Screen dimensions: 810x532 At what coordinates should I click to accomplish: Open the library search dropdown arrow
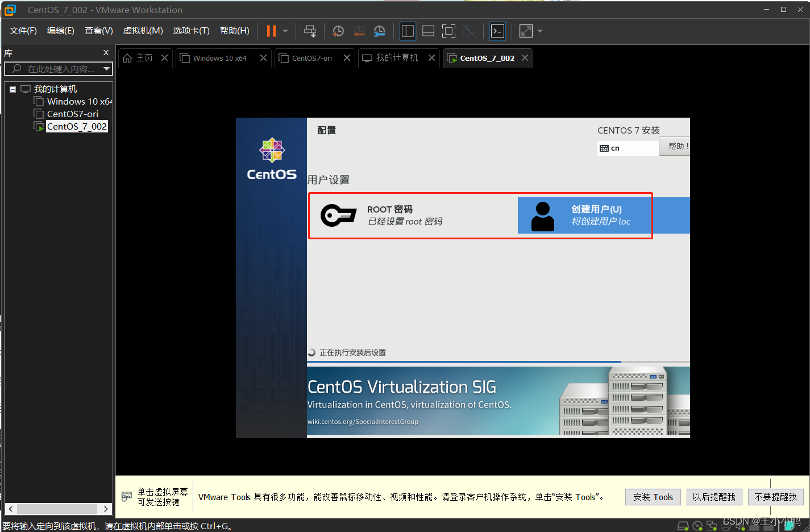point(106,69)
